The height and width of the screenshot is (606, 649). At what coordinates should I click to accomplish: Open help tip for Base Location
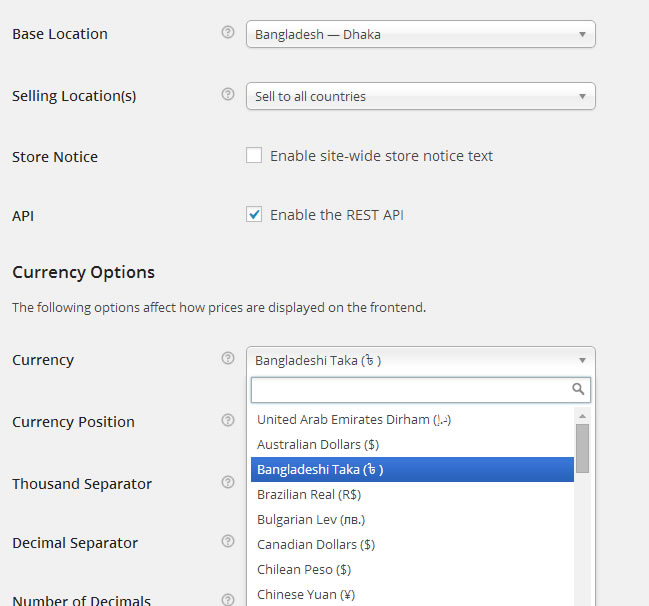point(228,32)
